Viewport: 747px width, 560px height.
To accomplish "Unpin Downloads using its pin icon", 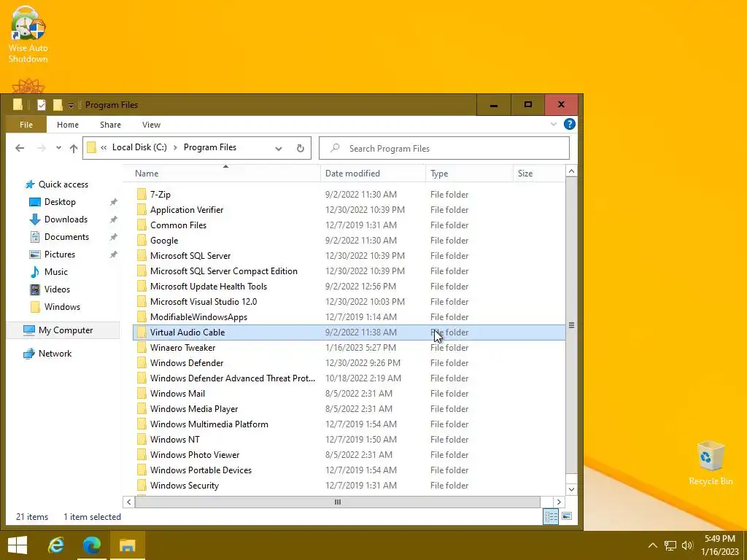I will (x=113, y=219).
